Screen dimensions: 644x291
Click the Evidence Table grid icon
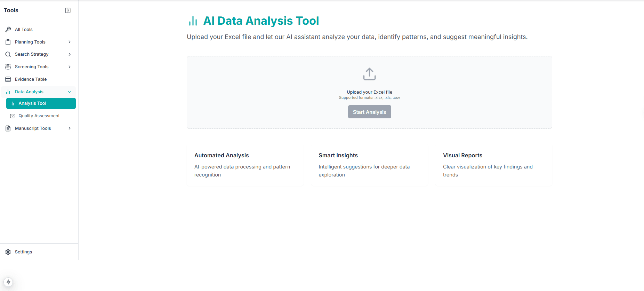[x=8, y=79]
